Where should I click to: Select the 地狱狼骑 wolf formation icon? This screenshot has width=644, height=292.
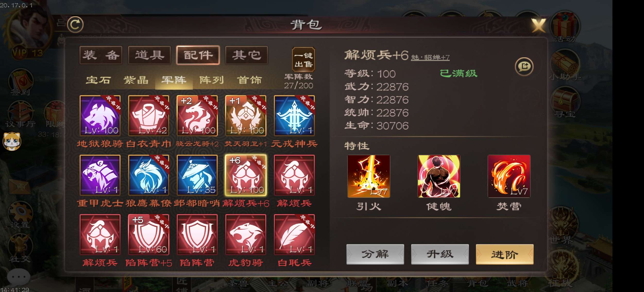click(100, 116)
